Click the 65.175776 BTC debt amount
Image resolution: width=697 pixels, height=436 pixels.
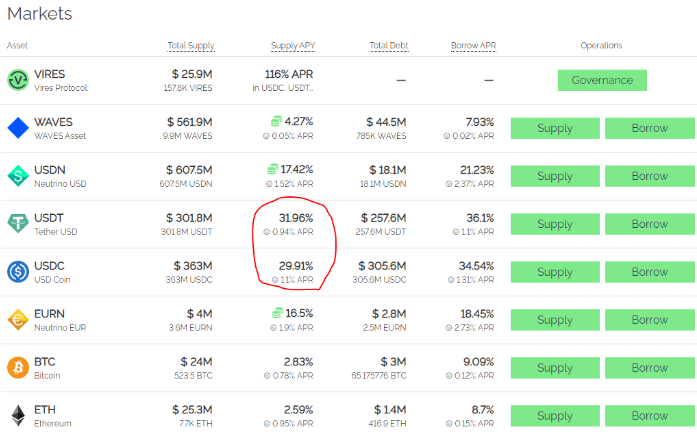tap(379, 376)
